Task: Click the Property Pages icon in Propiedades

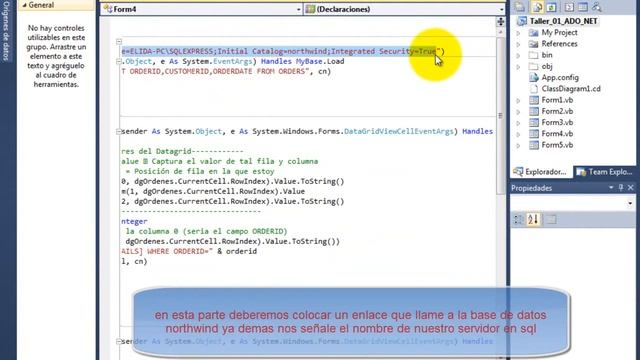Action: coord(551,220)
